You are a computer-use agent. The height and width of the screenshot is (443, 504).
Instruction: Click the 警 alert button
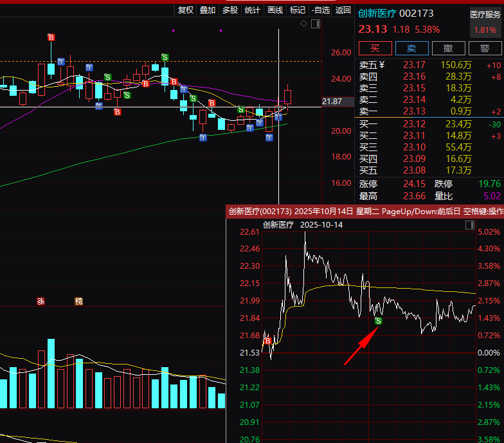pos(485,48)
